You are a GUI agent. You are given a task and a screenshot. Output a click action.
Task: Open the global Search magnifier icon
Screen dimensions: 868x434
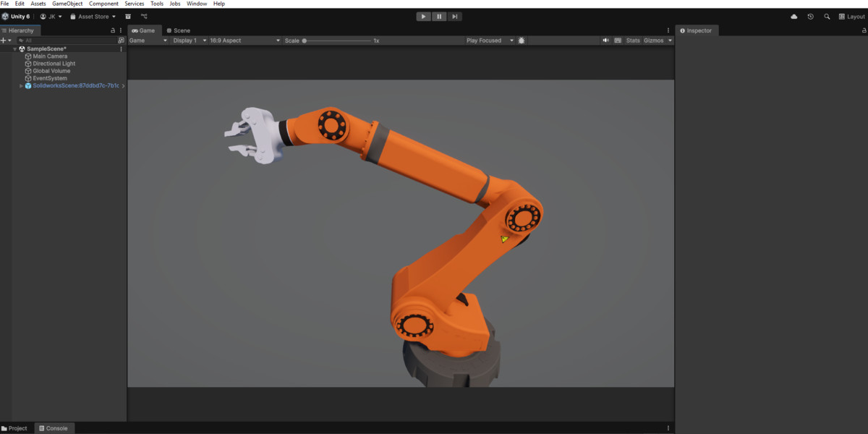tap(827, 16)
